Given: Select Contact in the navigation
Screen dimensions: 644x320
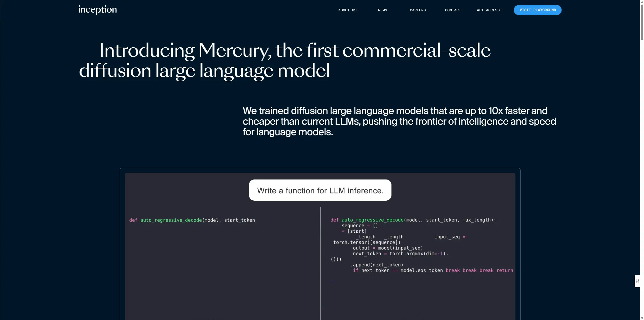Looking at the screenshot, I should (x=453, y=10).
